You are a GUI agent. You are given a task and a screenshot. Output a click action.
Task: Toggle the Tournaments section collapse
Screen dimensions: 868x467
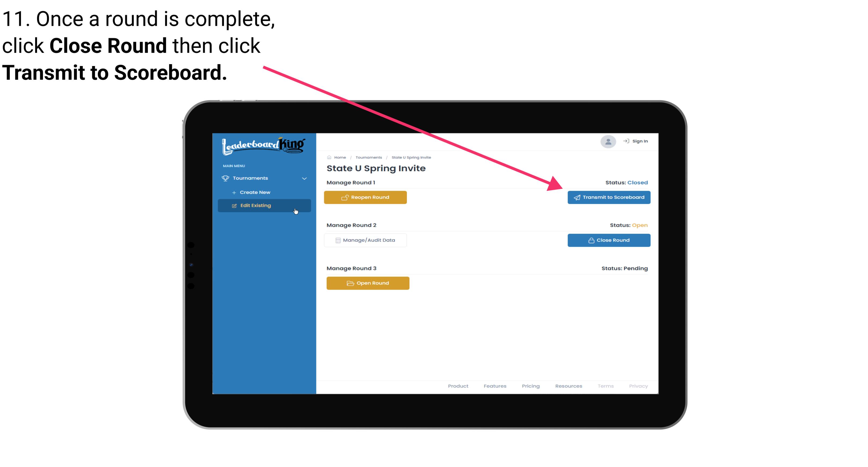(x=305, y=178)
